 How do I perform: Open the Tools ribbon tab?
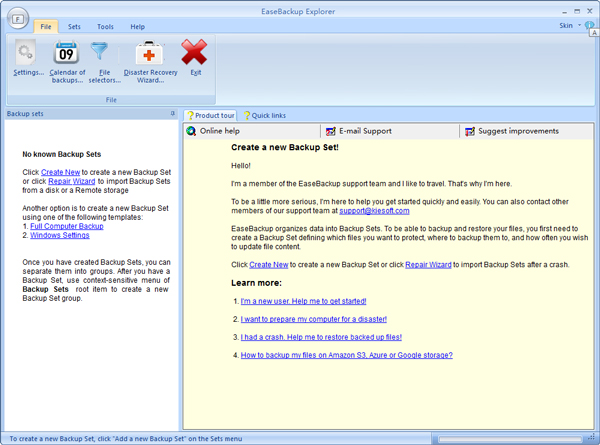[105, 27]
